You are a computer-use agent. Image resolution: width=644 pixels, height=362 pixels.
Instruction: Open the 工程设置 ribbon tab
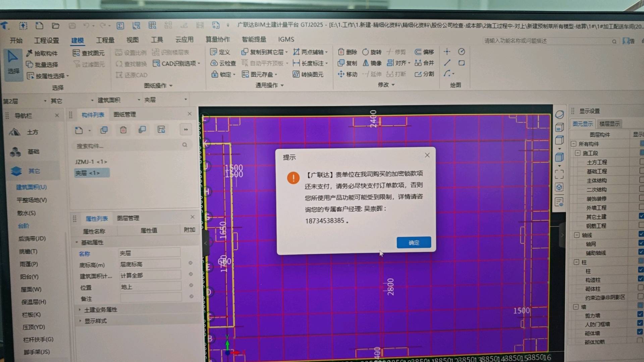pyautogui.click(x=47, y=40)
